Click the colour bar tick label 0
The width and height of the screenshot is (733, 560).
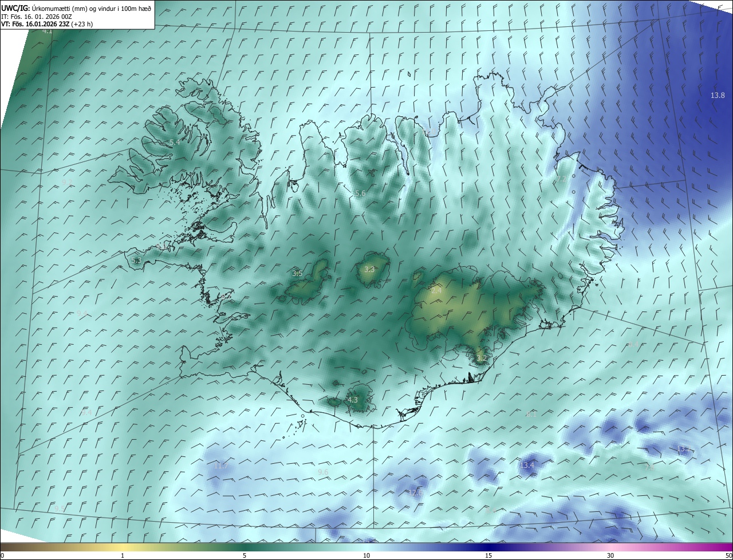(2, 555)
